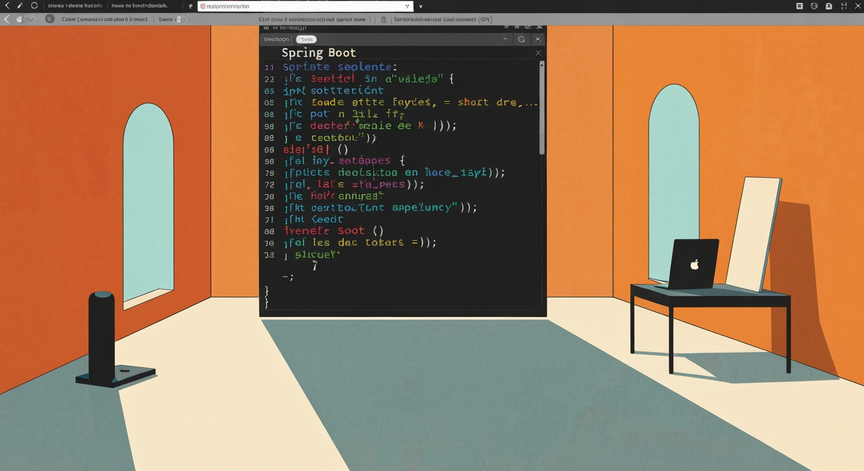
Task: Click the right-side text ending in (©)
Action: pyautogui.click(x=442, y=19)
